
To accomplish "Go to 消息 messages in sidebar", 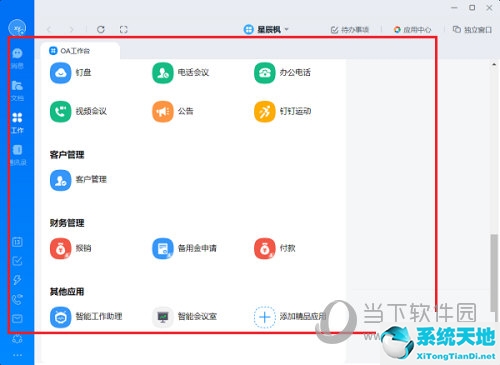I will click(x=17, y=58).
